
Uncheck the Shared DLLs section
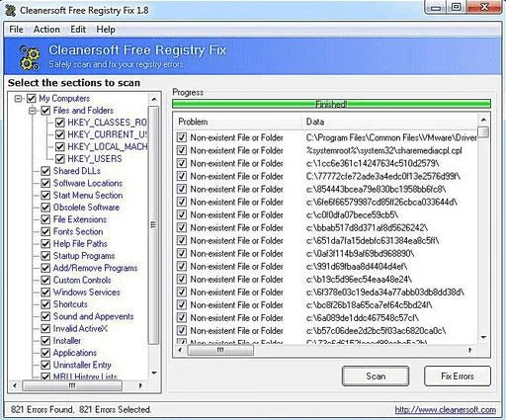45,171
